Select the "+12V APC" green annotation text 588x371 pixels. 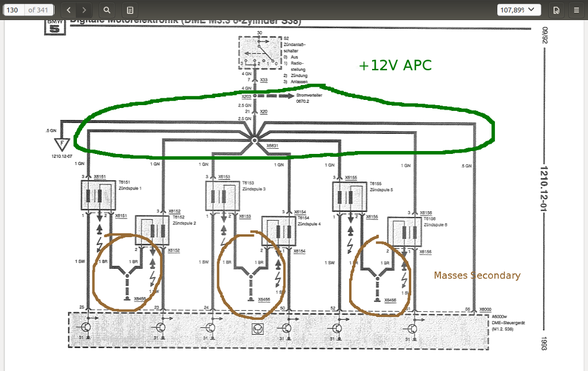click(x=395, y=65)
